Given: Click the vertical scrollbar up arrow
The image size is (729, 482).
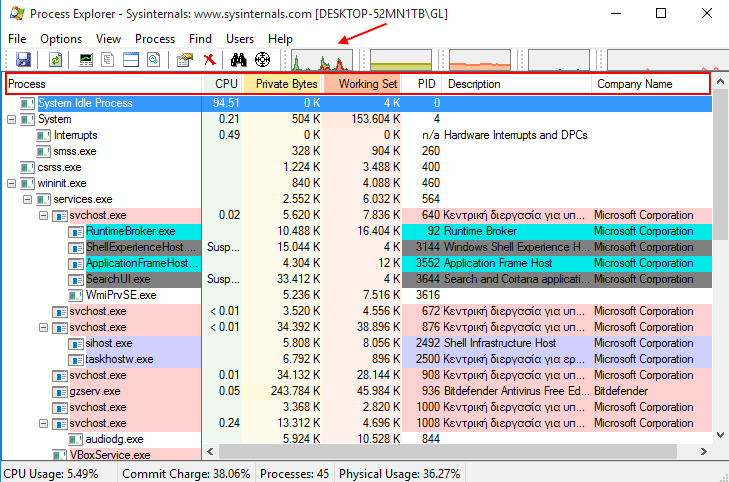Looking at the screenshot, I should tap(721, 82).
